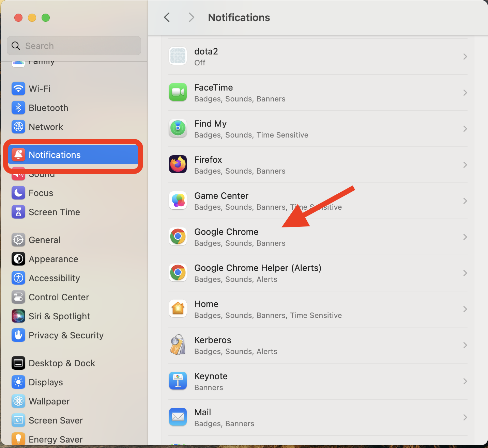
Task: Expand dota2 row chevron
Action: tap(465, 57)
